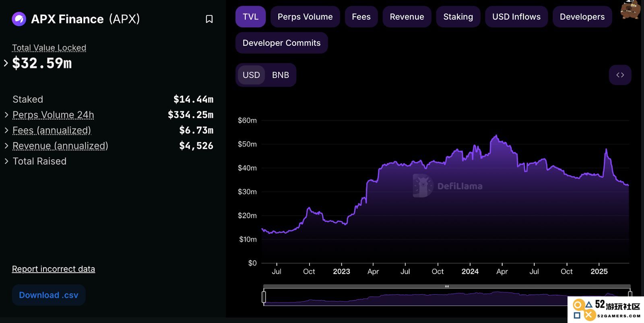The image size is (644, 323).
Task: Click the 2024 x-axis label
Action: [x=470, y=271]
